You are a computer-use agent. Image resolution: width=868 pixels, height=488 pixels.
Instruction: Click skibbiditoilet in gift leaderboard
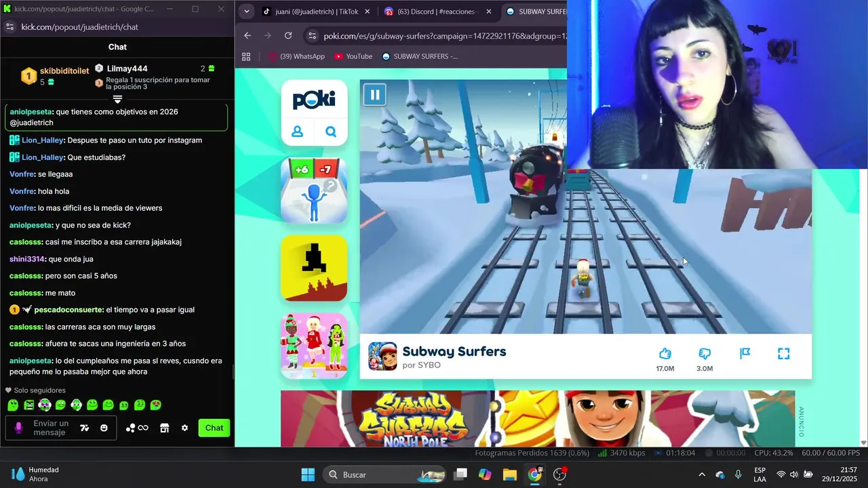pyautogui.click(x=64, y=70)
